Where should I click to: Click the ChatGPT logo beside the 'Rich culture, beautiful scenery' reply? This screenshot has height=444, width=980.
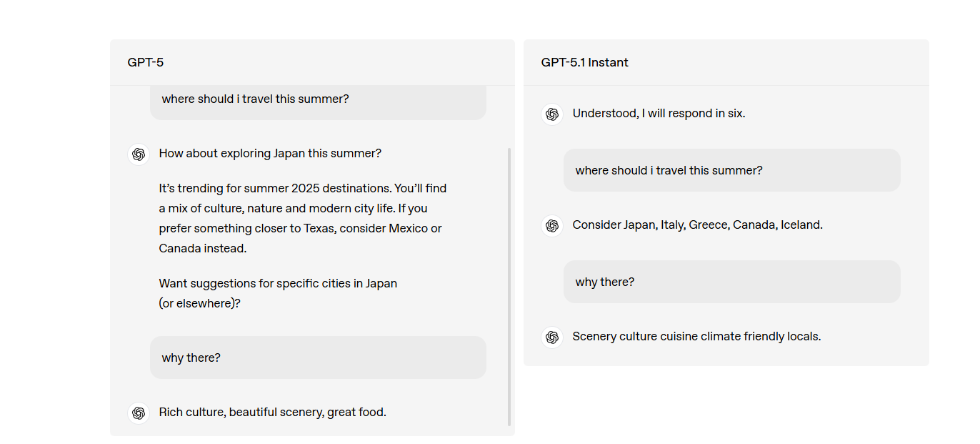(x=139, y=413)
